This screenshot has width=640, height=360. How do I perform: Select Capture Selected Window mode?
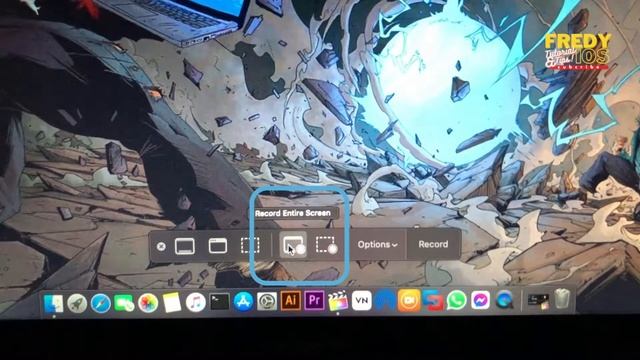point(218,246)
